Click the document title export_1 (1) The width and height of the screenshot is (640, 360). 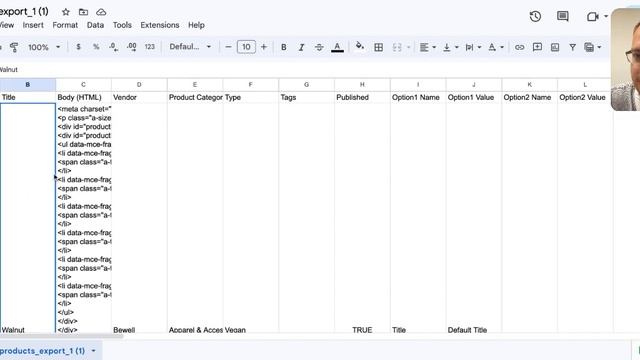click(x=24, y=11)
